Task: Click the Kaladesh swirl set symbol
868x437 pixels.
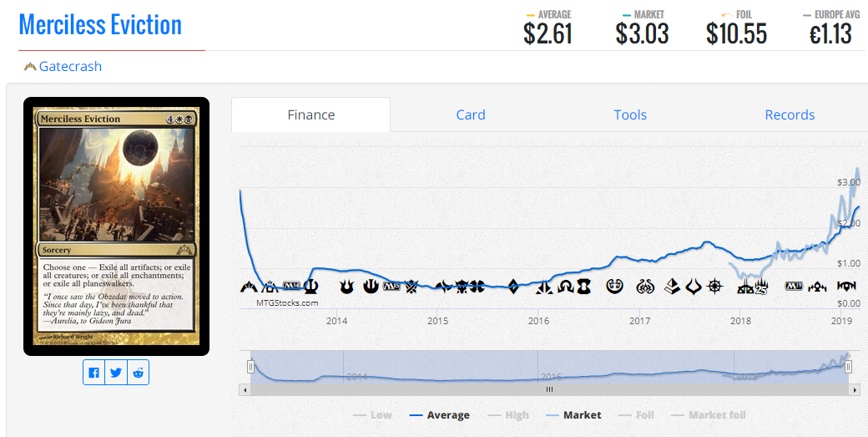Action: click(x=614, y=287)
